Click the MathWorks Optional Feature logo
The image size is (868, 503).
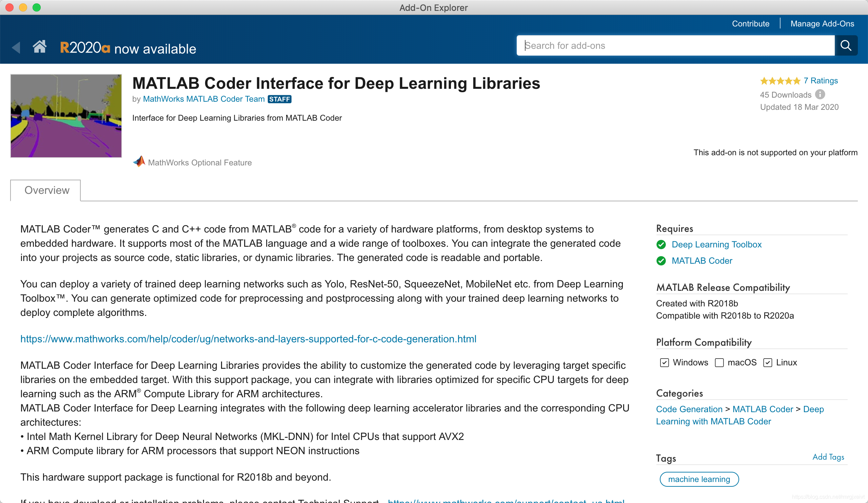coord(139,162)
